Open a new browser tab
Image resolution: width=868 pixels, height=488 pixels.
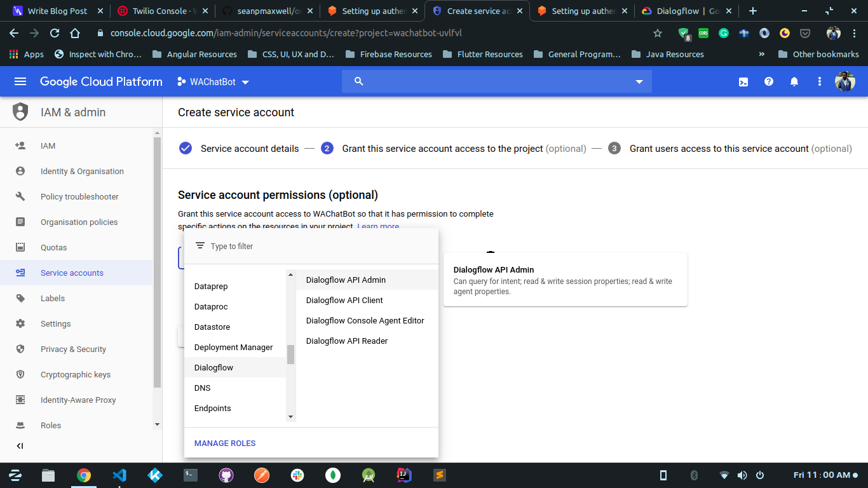click(x=753, y=11)
